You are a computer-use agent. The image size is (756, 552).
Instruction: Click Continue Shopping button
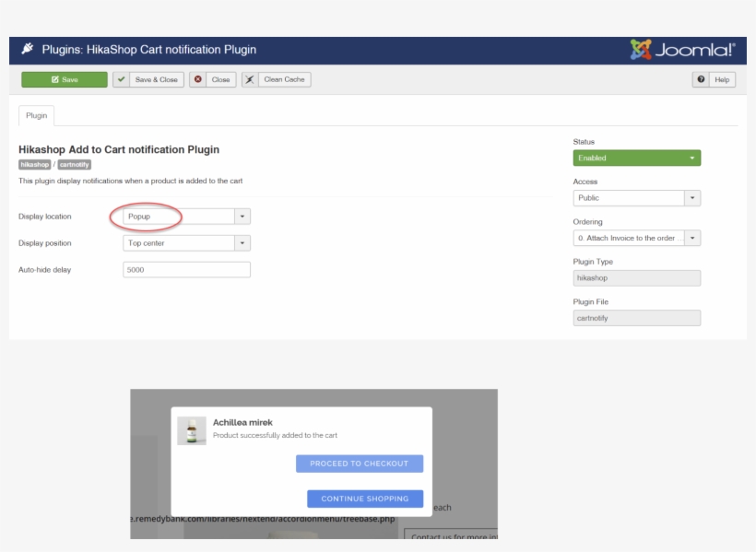pyautogui.click(x=365, y=499)
